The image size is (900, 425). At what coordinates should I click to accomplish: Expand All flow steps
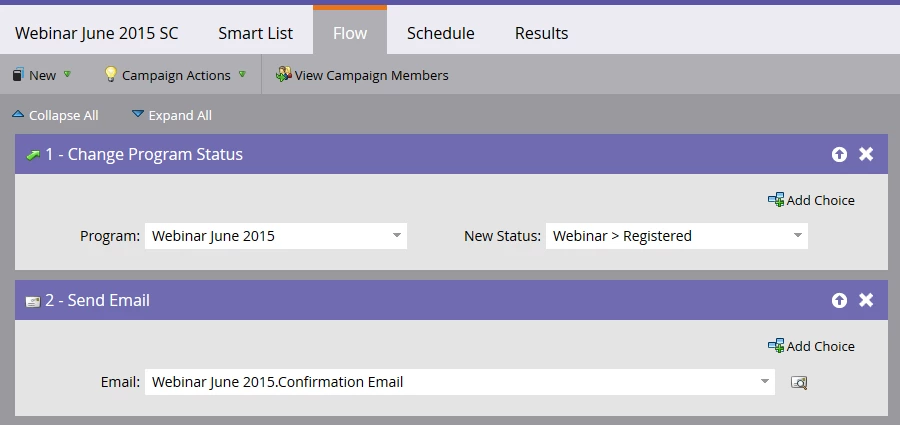172,115
